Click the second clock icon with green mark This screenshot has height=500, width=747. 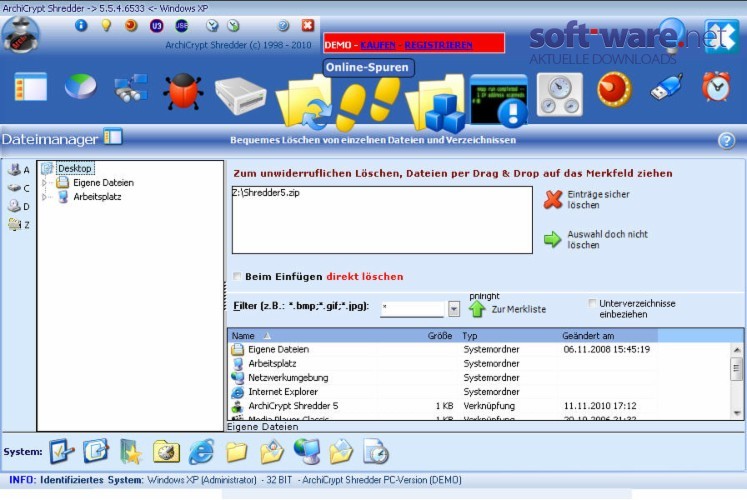(x=233, y=26)
